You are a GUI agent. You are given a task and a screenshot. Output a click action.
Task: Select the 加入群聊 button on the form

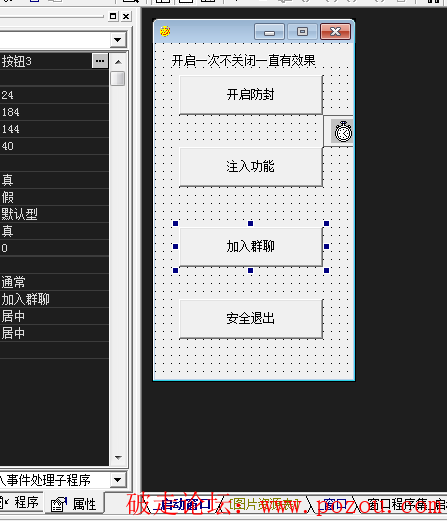point(251,247)
